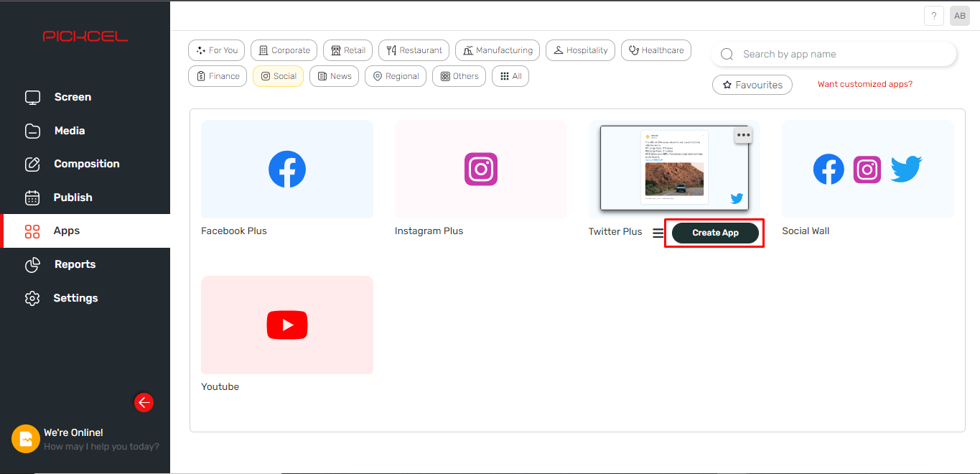Screen dimensions: 980x474
Task: Click the Social Wall app name
Action: click(806, 231)
